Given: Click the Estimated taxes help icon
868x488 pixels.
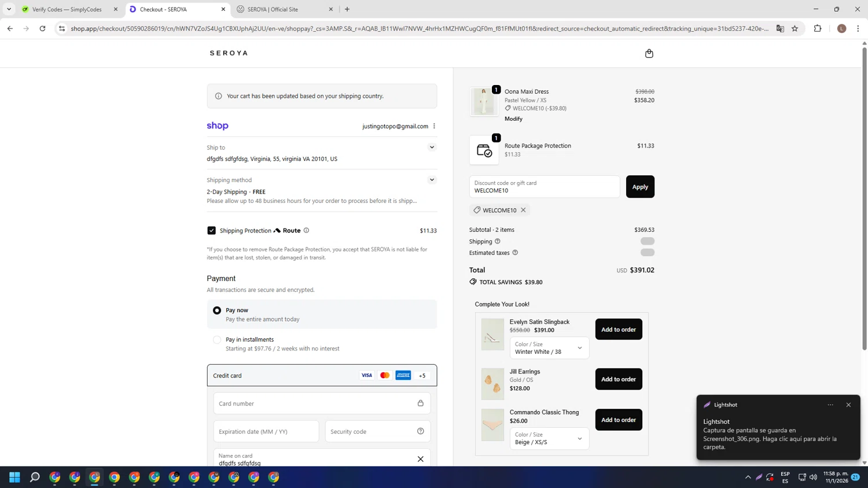Looking at the screenshot, I should 515,253.
